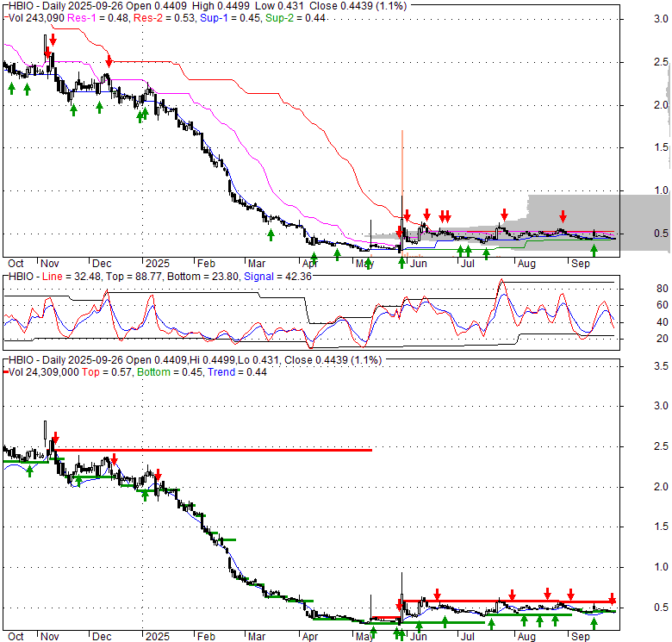Click the 20 level on the oscillator axis
The width and height of the screenshot is (672, 642).
pyautogui.click(x=663, y=339)
